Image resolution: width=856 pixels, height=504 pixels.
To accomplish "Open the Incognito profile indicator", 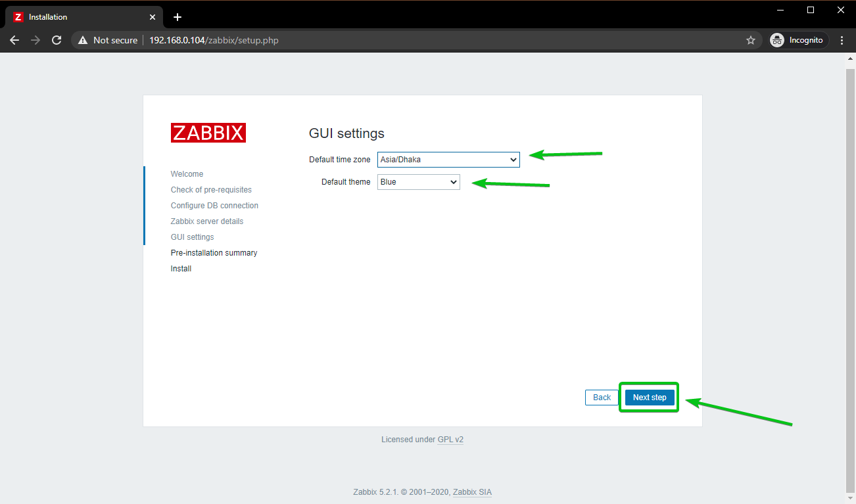I will [799, 40].
